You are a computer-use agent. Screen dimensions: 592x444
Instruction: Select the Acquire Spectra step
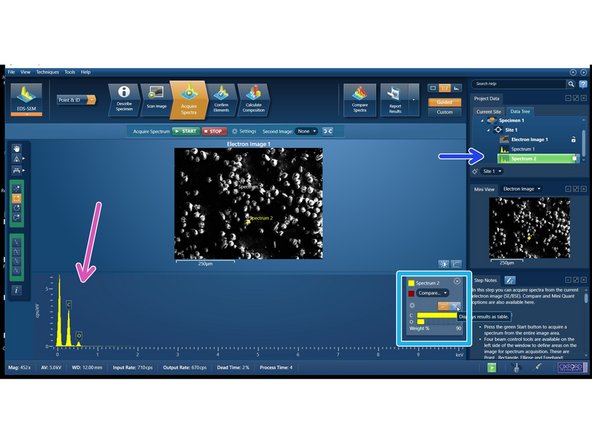188,100
